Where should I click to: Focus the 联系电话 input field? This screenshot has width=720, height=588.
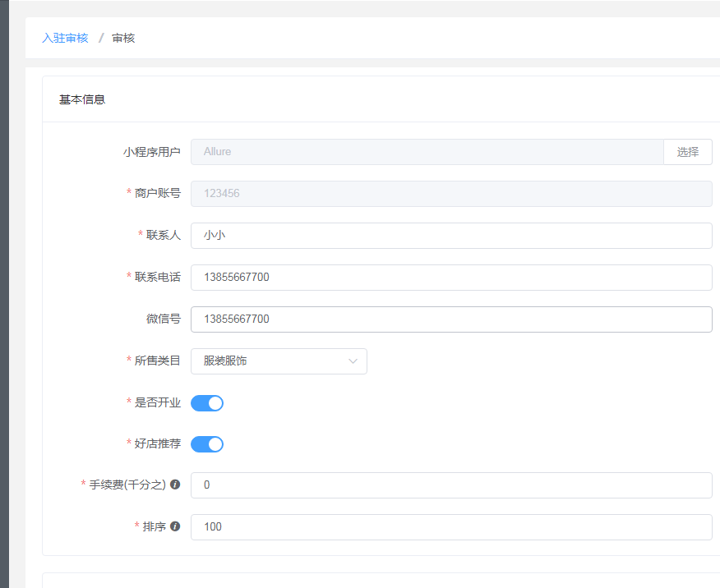point(451,278)
